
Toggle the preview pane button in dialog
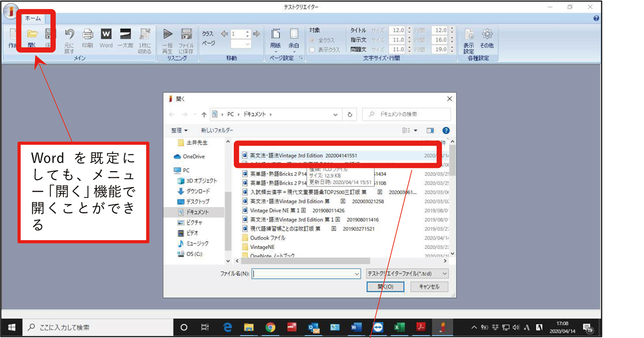click(x=430, y=130)
